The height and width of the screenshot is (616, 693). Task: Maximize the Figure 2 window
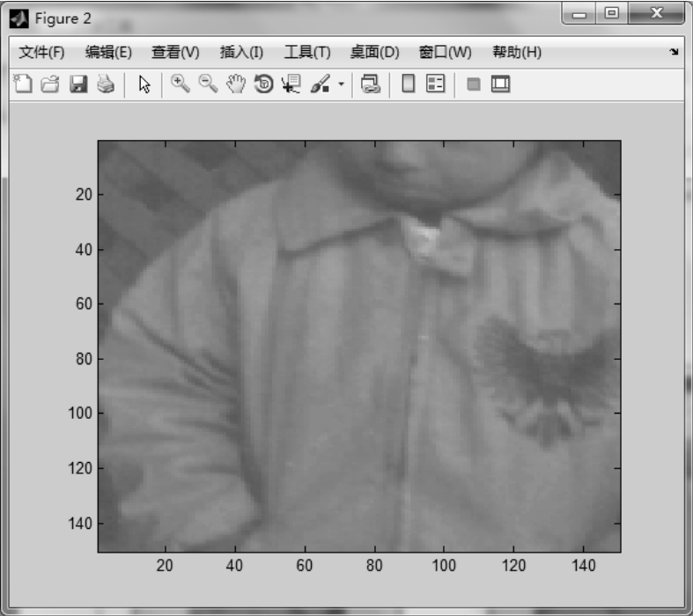coord(612,14)
